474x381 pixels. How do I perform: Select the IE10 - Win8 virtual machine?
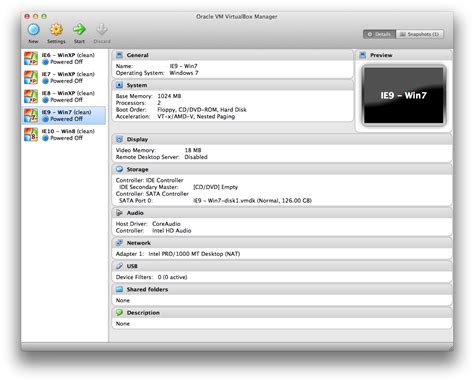click(x=64, y=134)
